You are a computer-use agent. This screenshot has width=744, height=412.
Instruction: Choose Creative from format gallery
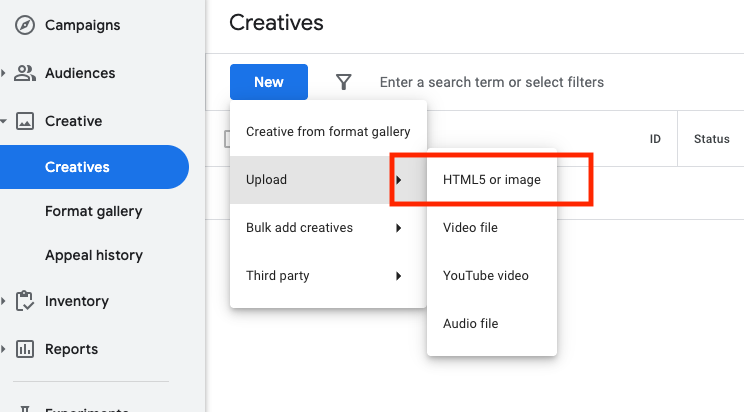pos(328,132)
